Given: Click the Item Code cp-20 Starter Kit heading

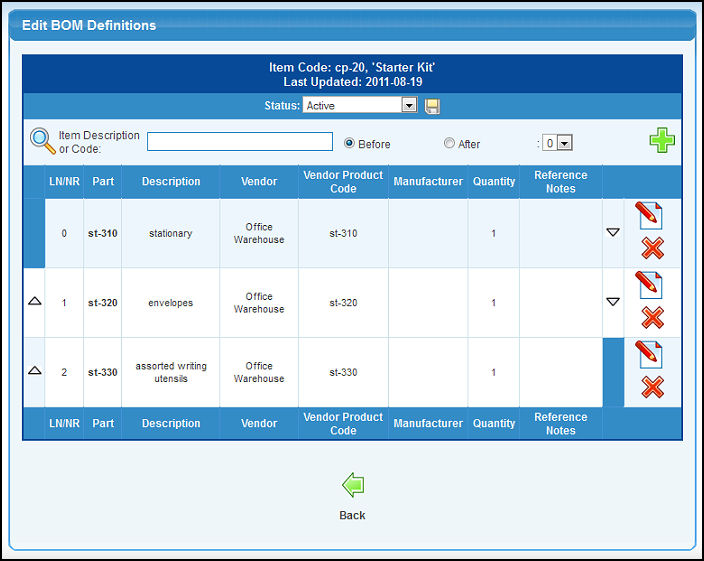Looking at the screenshot, I should click(x=352, y=67).
